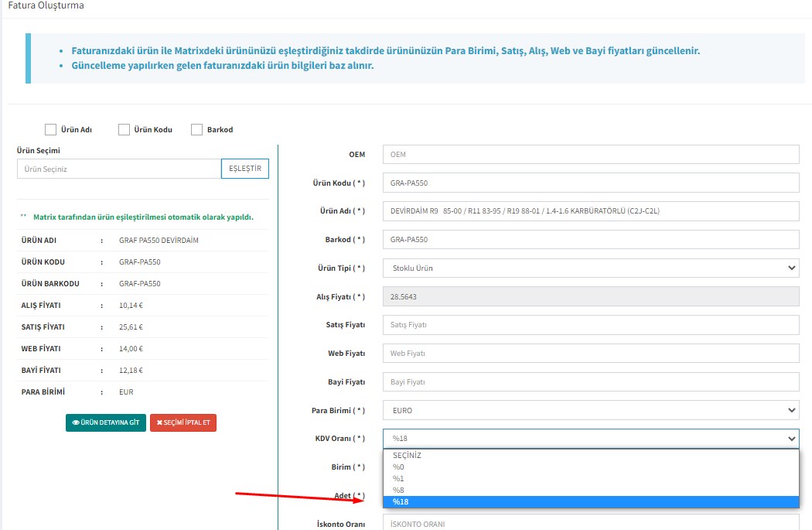Open the Ürün Tipi dropdown
The image size is (812, 530).
pyautogui.click(x=591, y=268)
